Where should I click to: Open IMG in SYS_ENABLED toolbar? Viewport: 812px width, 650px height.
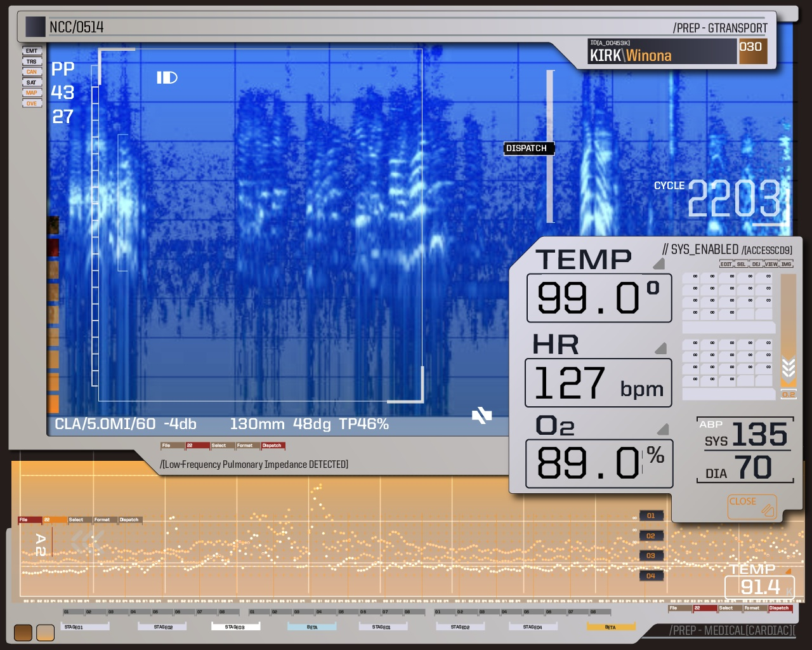[x=787, y=264]
